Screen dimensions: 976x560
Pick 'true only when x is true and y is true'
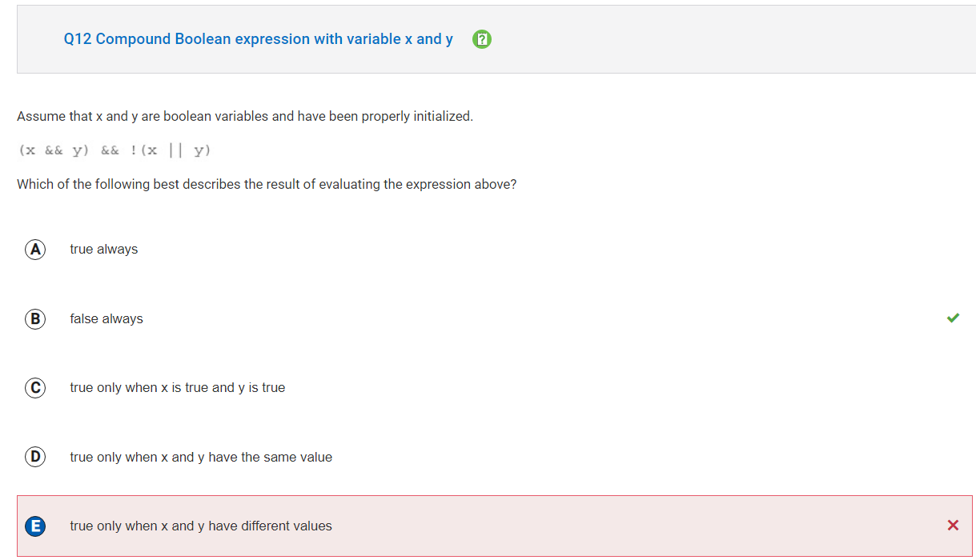coord(178,388)
